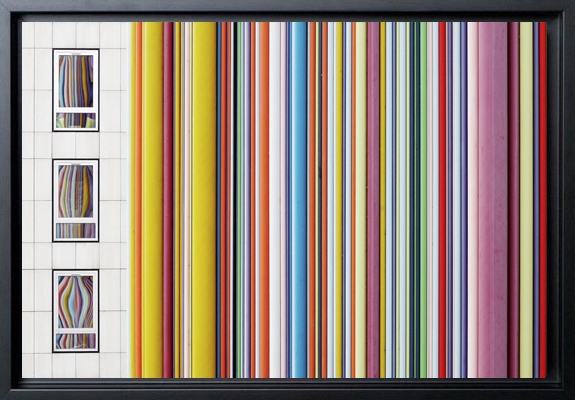Screen dimensions: 575x400
Task: Select the middle window on the tiled wall
Action: (76, 200)
